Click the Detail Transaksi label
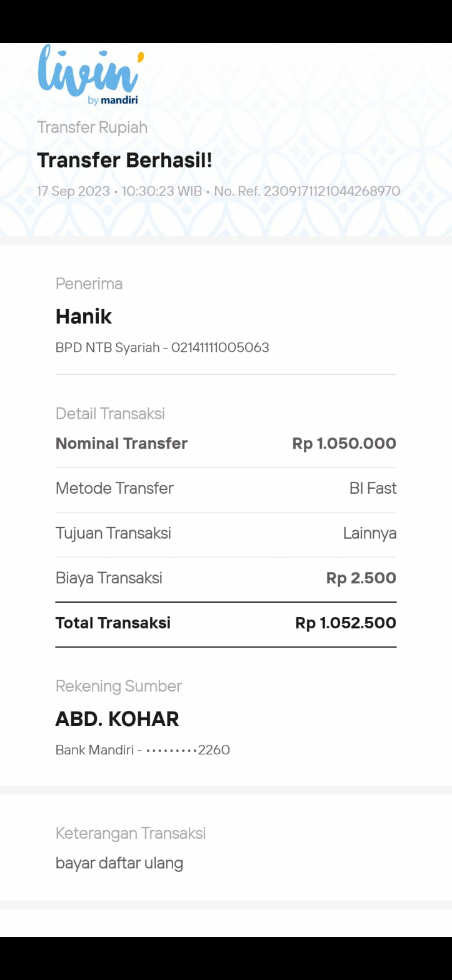Viewport: 452px width, 980px height. pyautogui.click(x=110, y=414)
